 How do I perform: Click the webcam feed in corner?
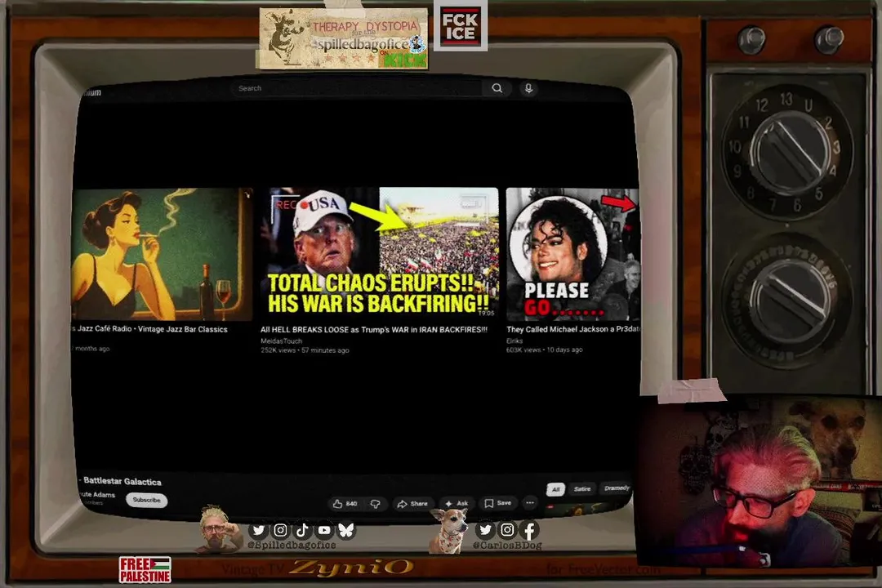click(x=759, y=480)
